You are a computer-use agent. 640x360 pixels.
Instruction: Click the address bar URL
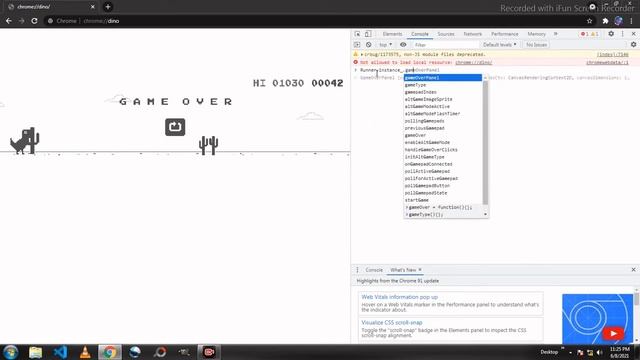point(101,21)
